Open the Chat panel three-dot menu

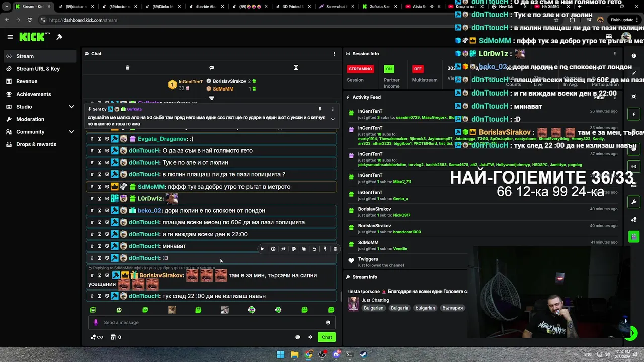click(x=334, y=54)
